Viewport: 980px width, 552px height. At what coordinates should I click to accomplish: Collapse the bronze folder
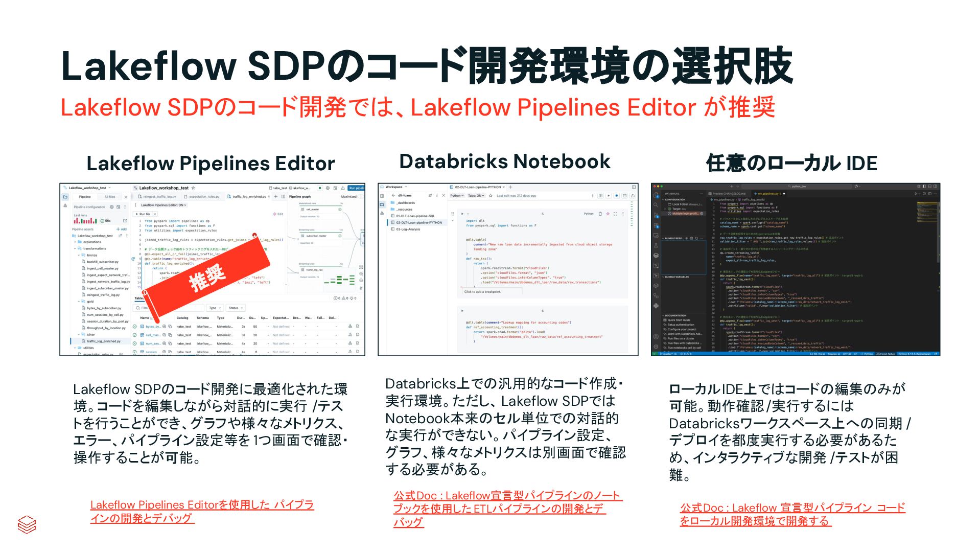(79, 255)
